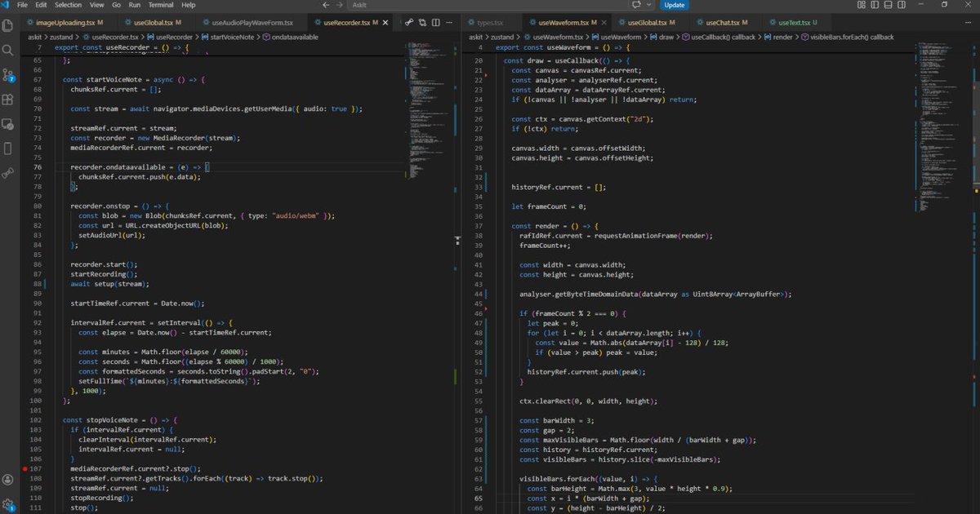Select the useRecorder.tsx tab
Viewport: 980px width, 514px height.
coord(352,22)
